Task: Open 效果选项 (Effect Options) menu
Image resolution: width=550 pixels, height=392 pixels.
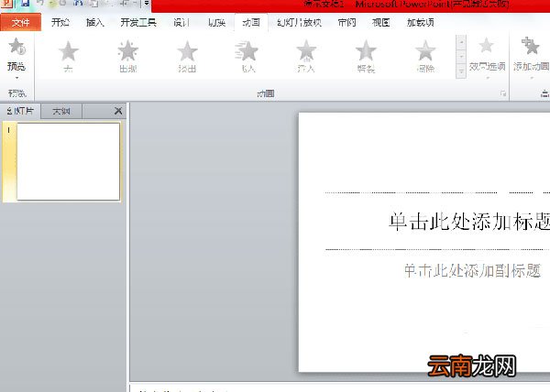Action: (x=487, y=58)
